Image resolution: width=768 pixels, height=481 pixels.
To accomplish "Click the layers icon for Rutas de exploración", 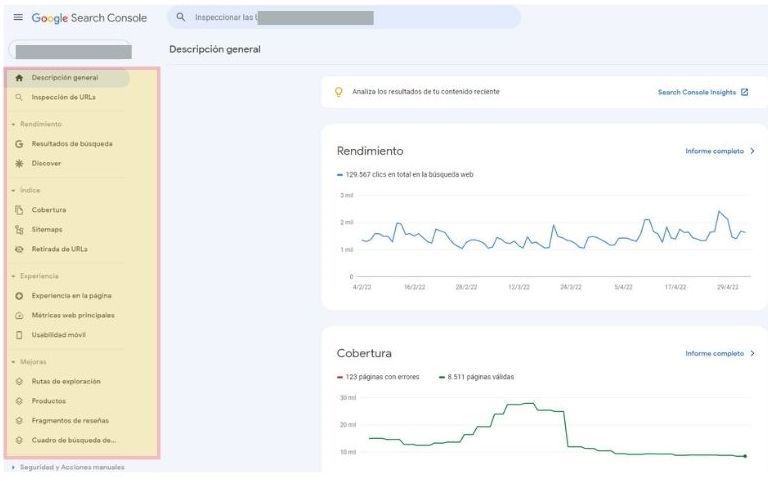I will coord(19,381).
